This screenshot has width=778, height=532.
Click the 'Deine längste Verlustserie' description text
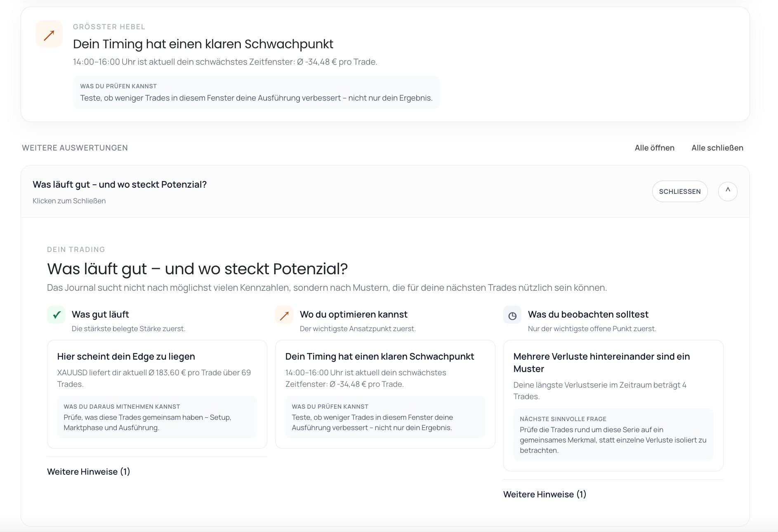pyautogui.click(x=600, y=391)
